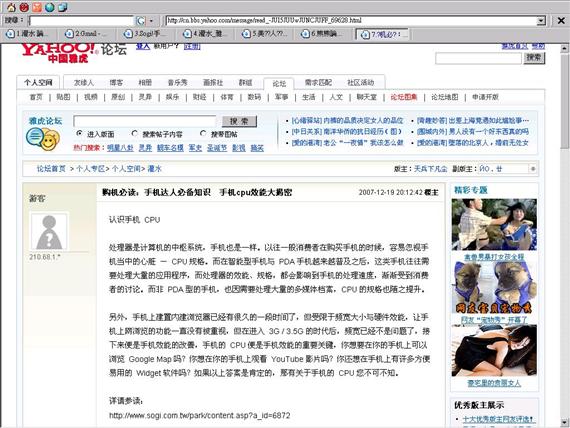Open the search engine dropdown arrow
The image size is (570, 428).
(x=151, y=21)
